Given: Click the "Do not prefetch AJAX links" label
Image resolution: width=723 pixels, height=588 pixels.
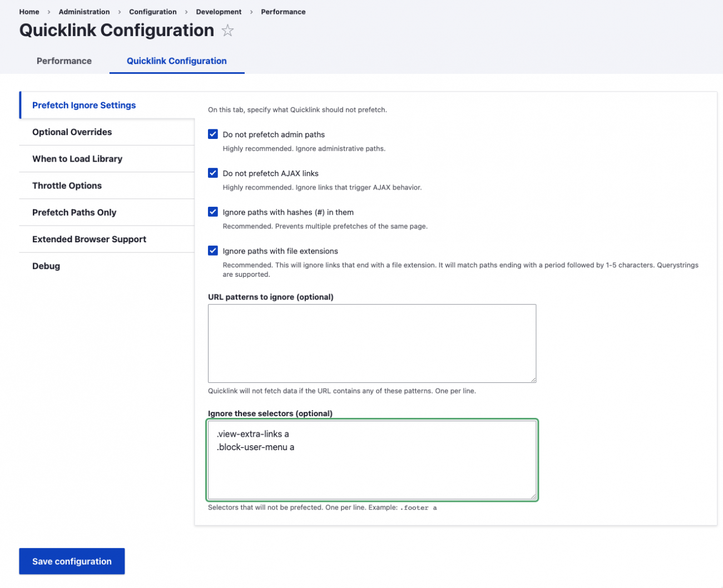Looking at the screenshot, I should (271, 173).
